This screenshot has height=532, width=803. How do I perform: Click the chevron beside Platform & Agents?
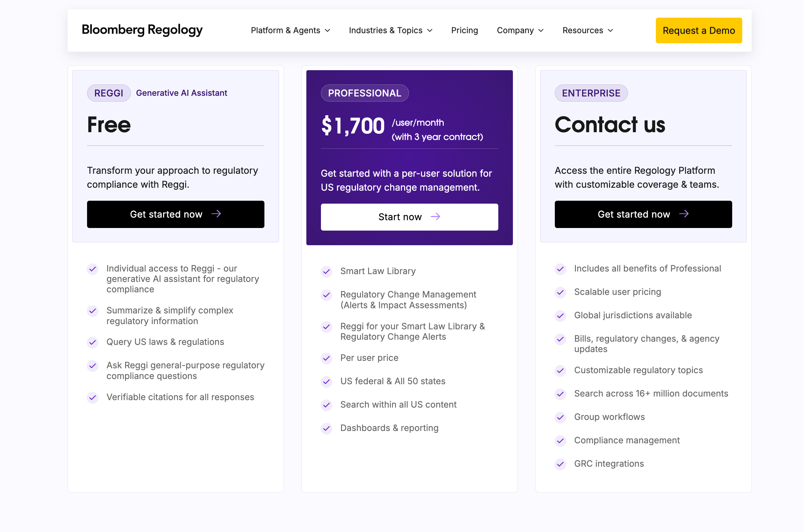tap(327, 31)
